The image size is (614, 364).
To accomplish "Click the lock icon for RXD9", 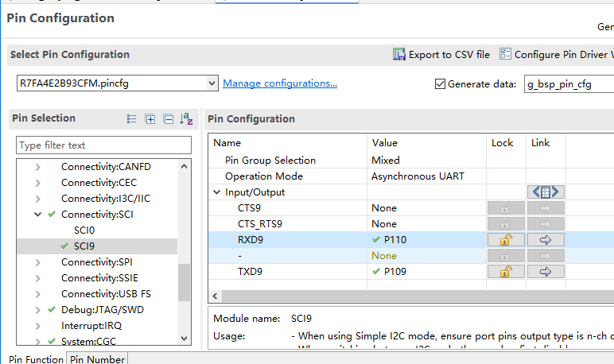I will pyautogui.click(x=505, y=239).
